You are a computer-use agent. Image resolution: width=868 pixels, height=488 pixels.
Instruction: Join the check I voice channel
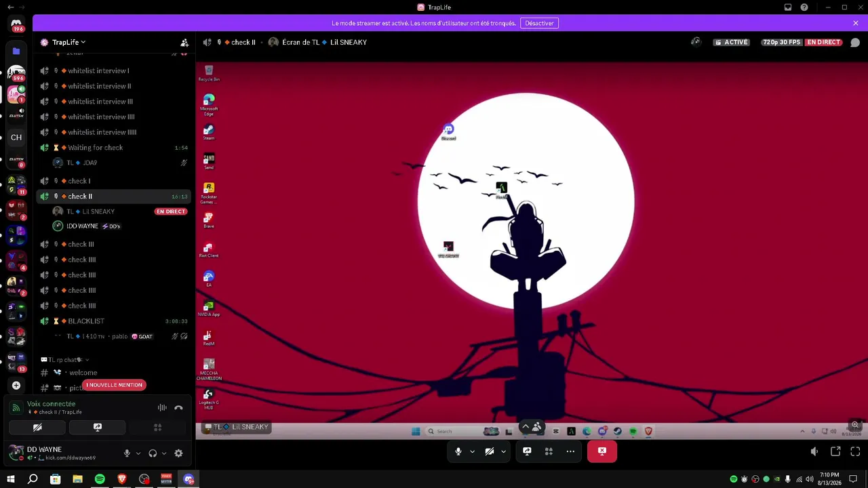[x=114, y=181]
